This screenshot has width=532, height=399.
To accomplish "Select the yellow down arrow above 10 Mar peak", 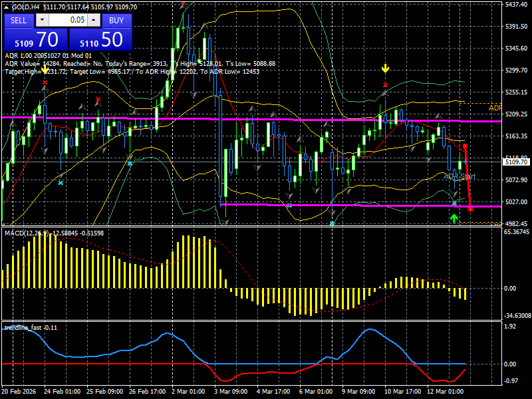I will click(x=385, y=68).
